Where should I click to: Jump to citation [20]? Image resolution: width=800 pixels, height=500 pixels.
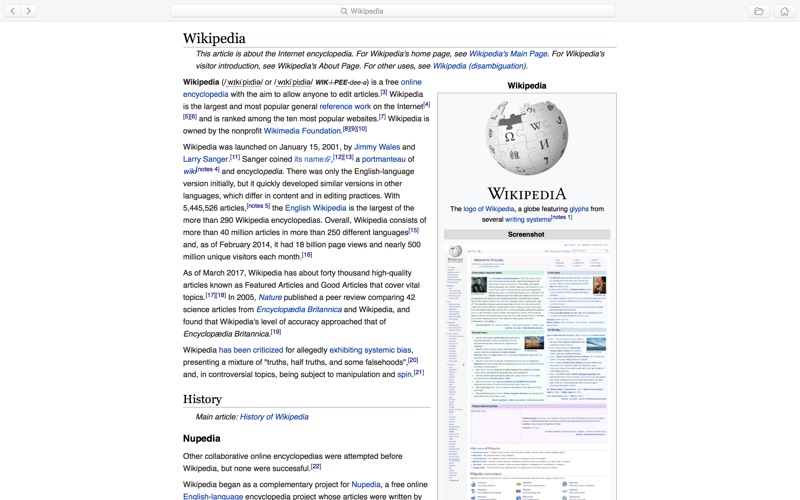click(413, 360)
